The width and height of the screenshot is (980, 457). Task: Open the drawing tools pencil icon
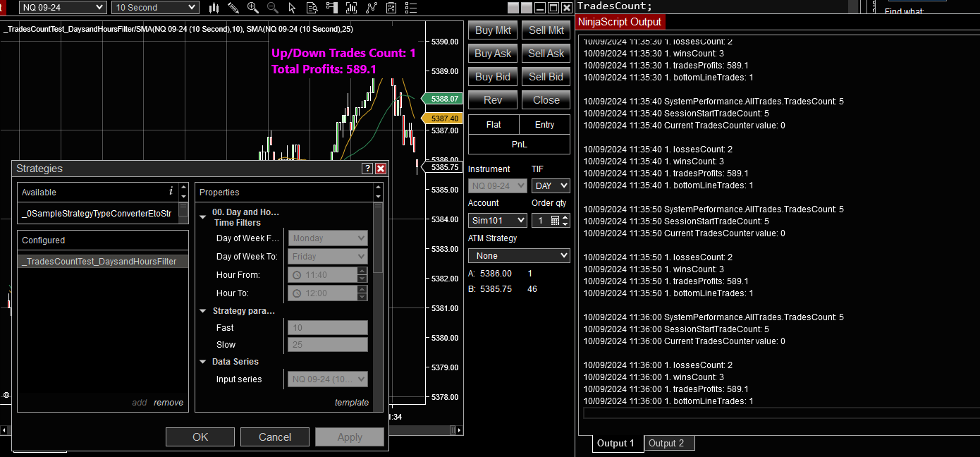pos(233,8)
